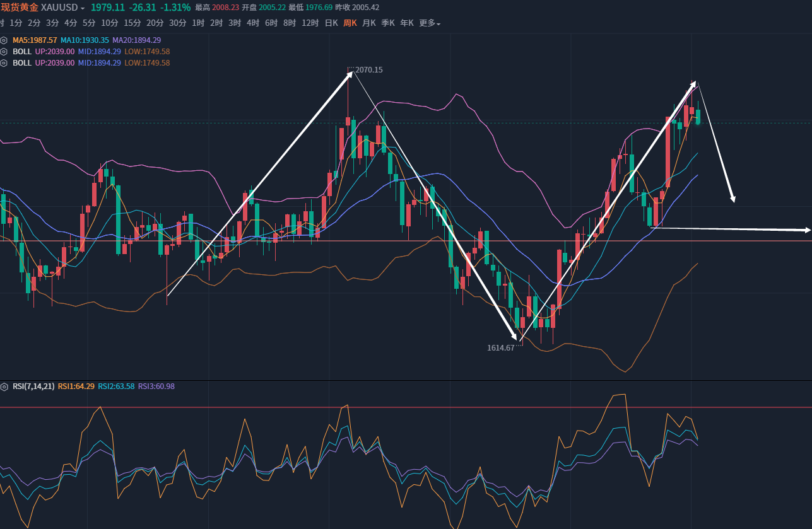Switch chart to 15分 interval

(132, 23)
